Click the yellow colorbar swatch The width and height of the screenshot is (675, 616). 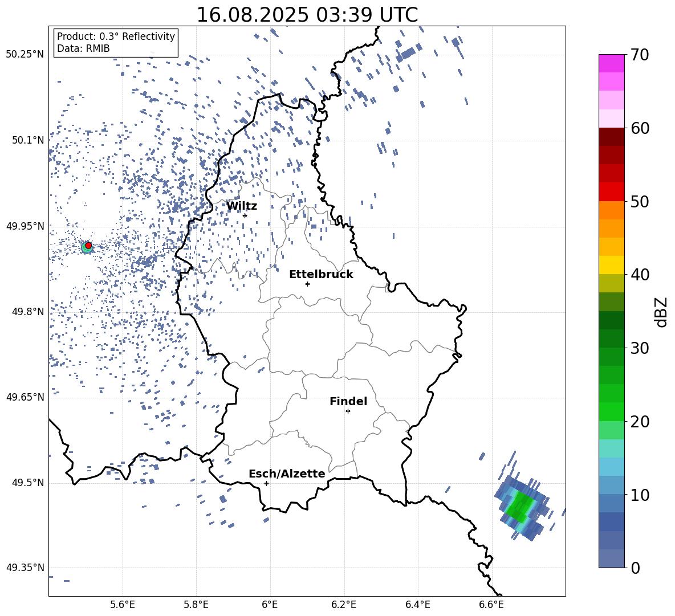[x=612, y=265]
